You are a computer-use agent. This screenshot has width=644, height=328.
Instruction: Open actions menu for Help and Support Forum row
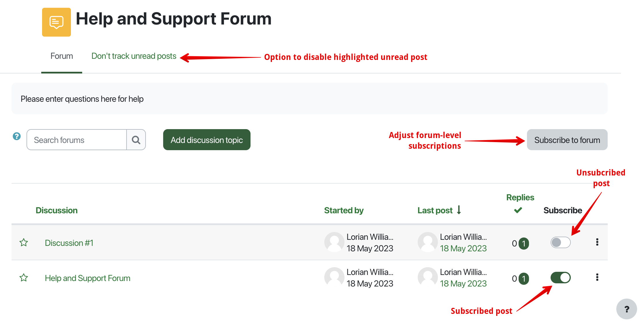point(597,277)
